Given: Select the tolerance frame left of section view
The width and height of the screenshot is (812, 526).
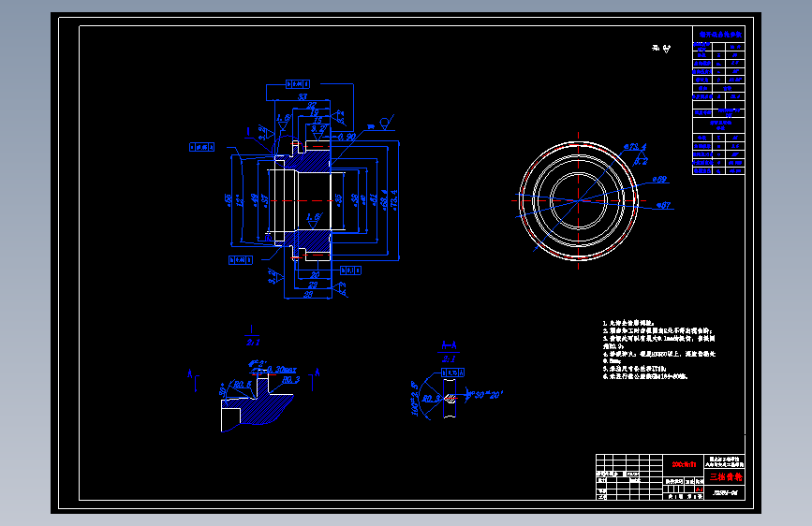Looking at the screenshot, I should (202, 148).
